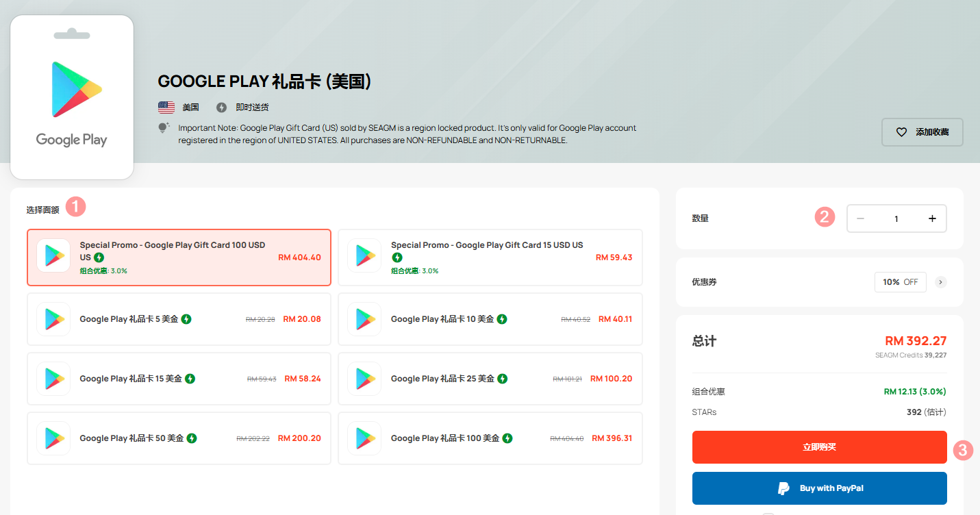Click the heart icon in 添加收藏
The width and height of the screenshot is (980, 515).
click(x=902, y=132)
